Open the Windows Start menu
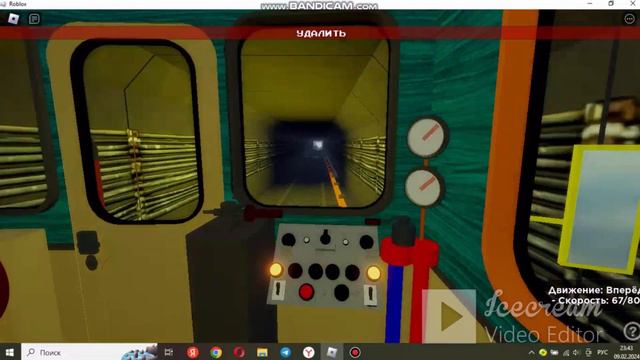 (x=10, y=352)
